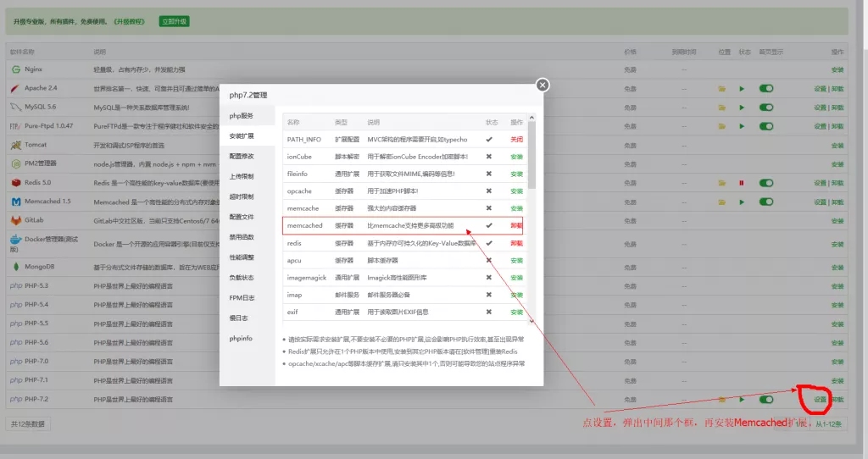Toggle homepage display for Apache 2.4

[766, 88]
